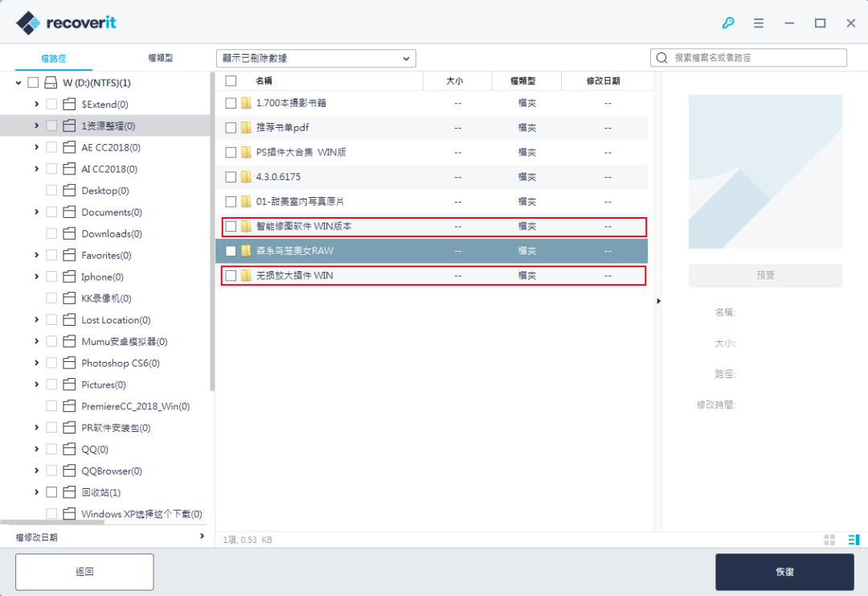
Task: Expand the 1资源整理(0) tree node
Action: coord(36,125)
